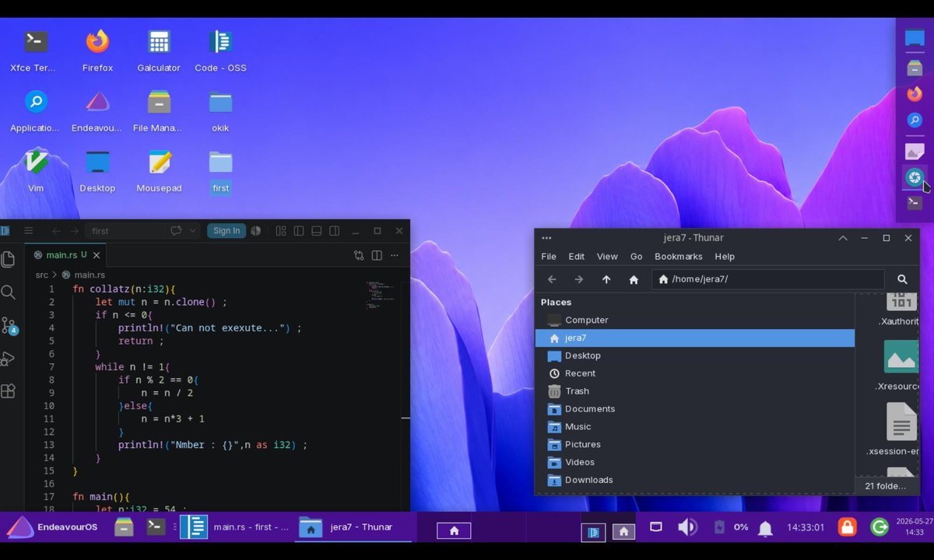Close the main.rs editor tab

97,255
